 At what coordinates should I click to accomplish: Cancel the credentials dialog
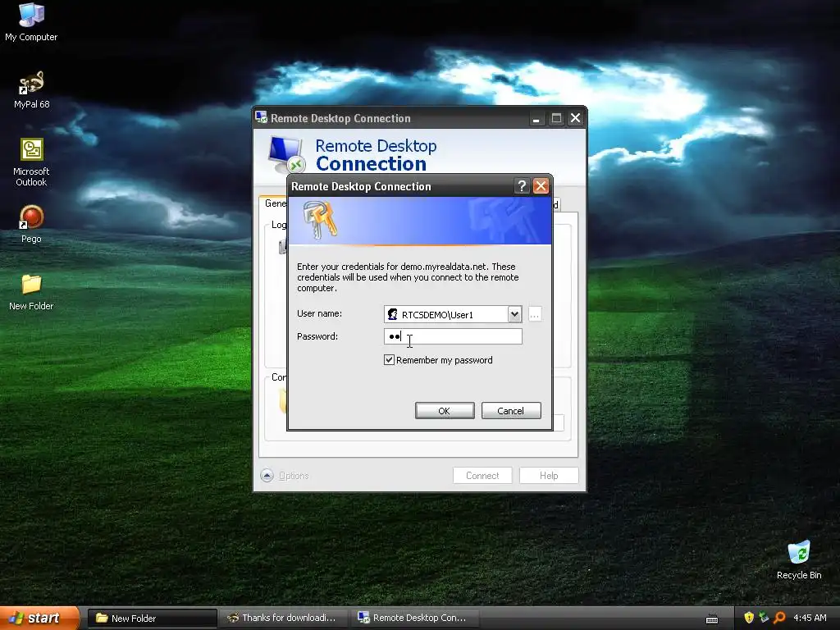click(510, 411)
